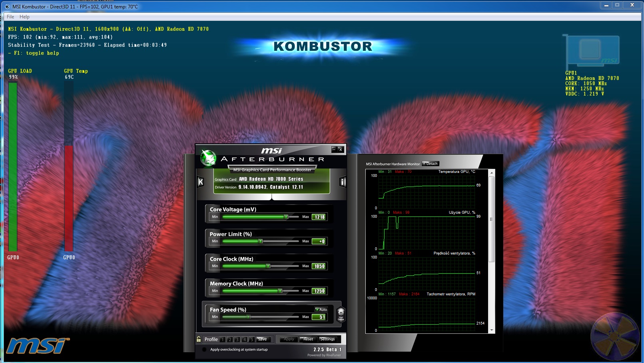Screen dimensions: 644x363
Task: Click the Core Clock value field 1050
Action: 319,266
